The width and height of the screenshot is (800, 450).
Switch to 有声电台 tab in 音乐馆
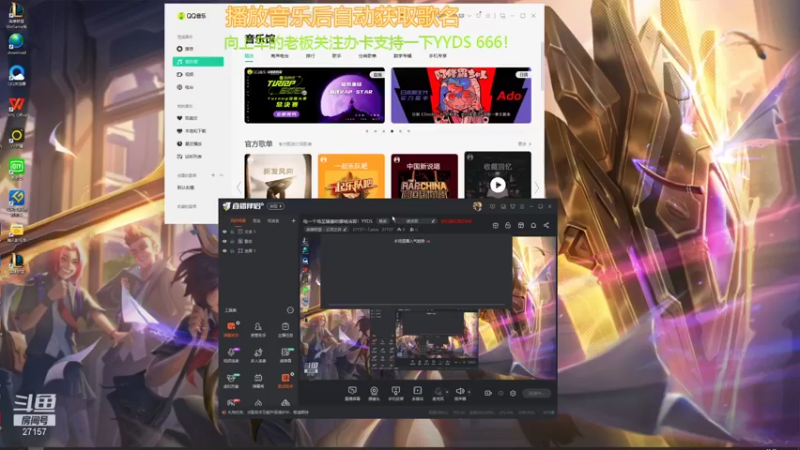(x=280, y=56)
